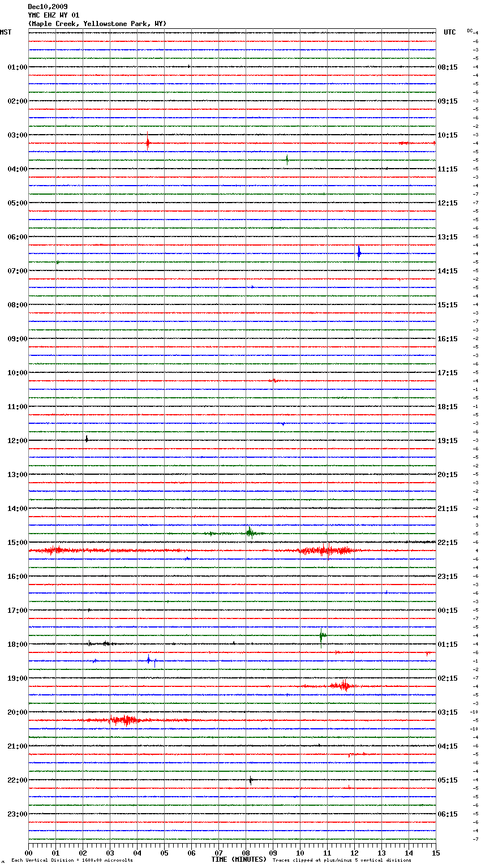The width and height of the screenshot is (481, 868).
Task: Click the '01:15' UTC time label
Action: [x=448, y=644]
